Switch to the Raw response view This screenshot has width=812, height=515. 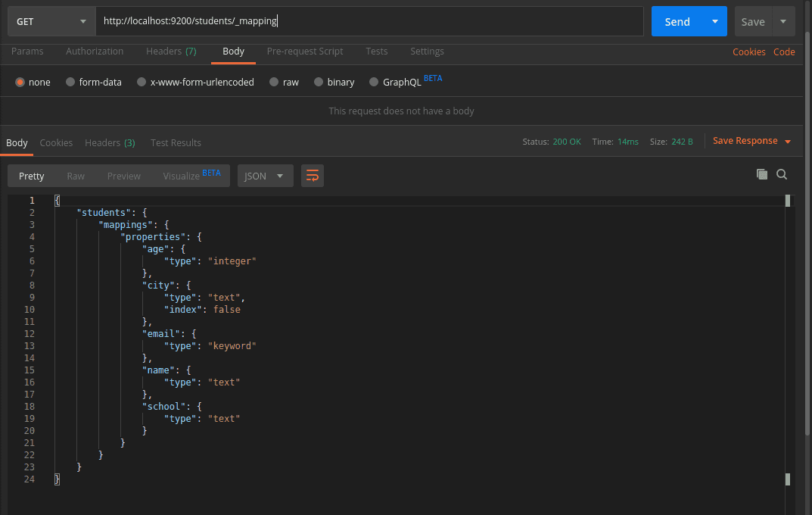coord(76,176)
